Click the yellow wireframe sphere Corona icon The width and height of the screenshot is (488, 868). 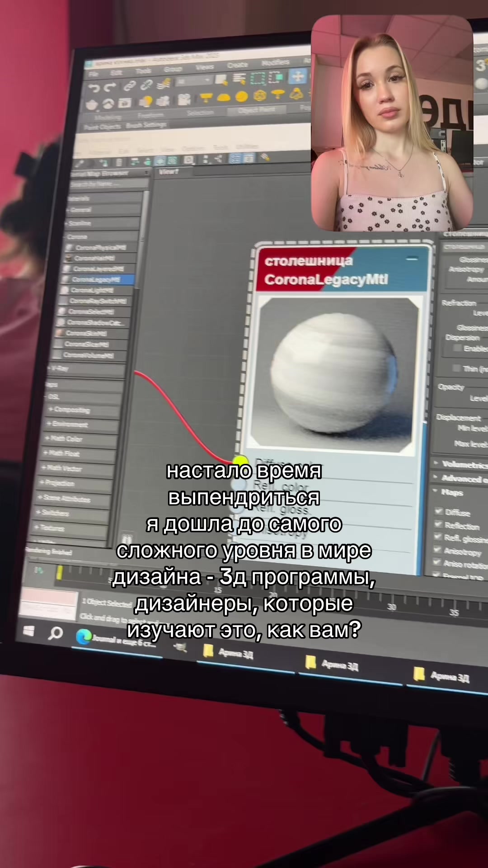click(x=260, y=95)
